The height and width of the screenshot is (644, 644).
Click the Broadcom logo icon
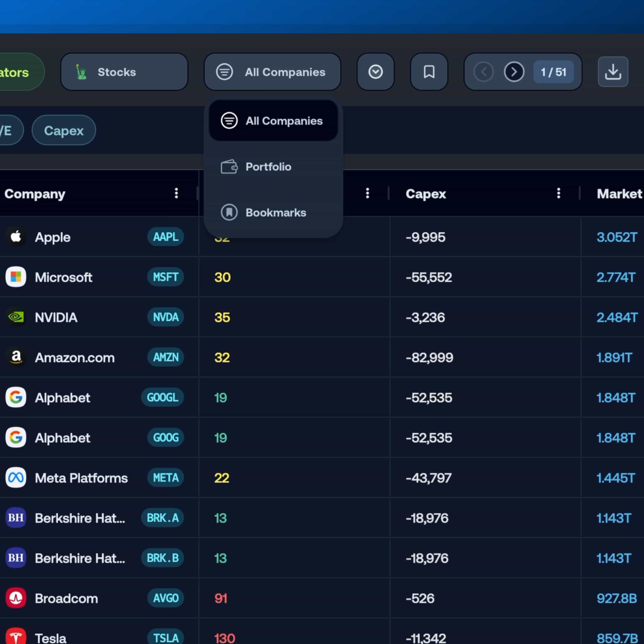coord(16,598)
